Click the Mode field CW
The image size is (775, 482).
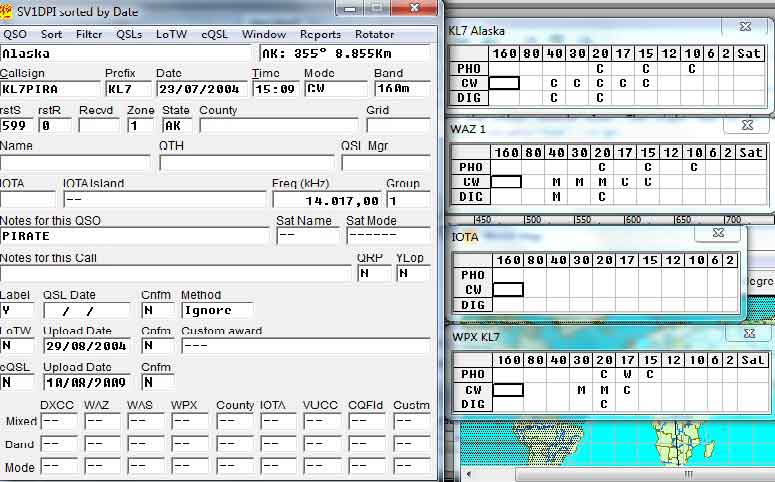[336, 89]
